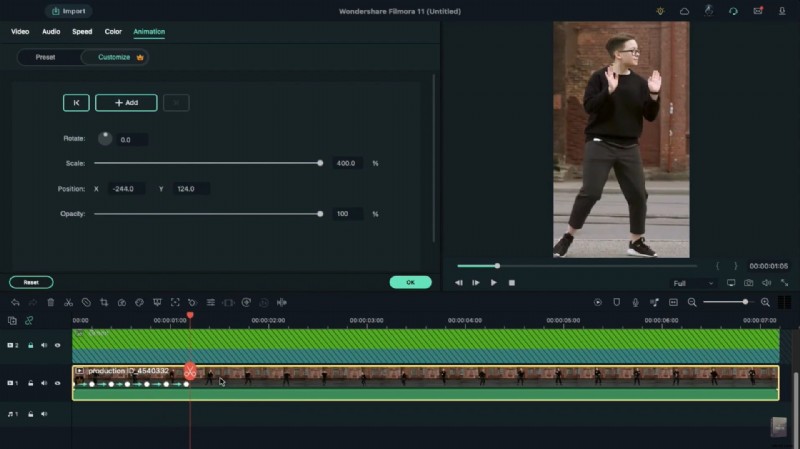Click the crop tool icon
Viewport: 800px width, 449px height.
(104, 303)
